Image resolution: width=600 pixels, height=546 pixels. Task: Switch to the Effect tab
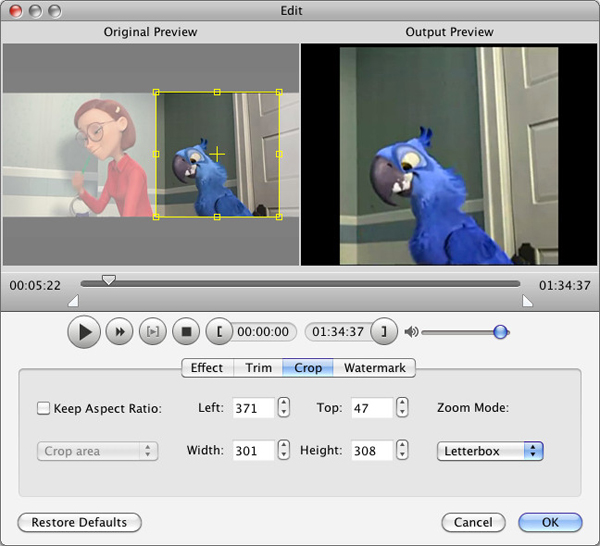click(x=207, y=368)
